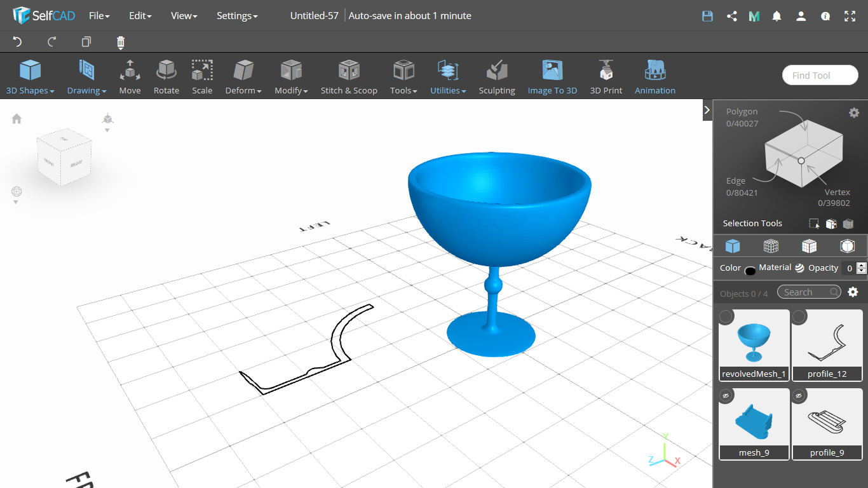
Task: Click the info help icon
Action: click(x=825, y=16)
